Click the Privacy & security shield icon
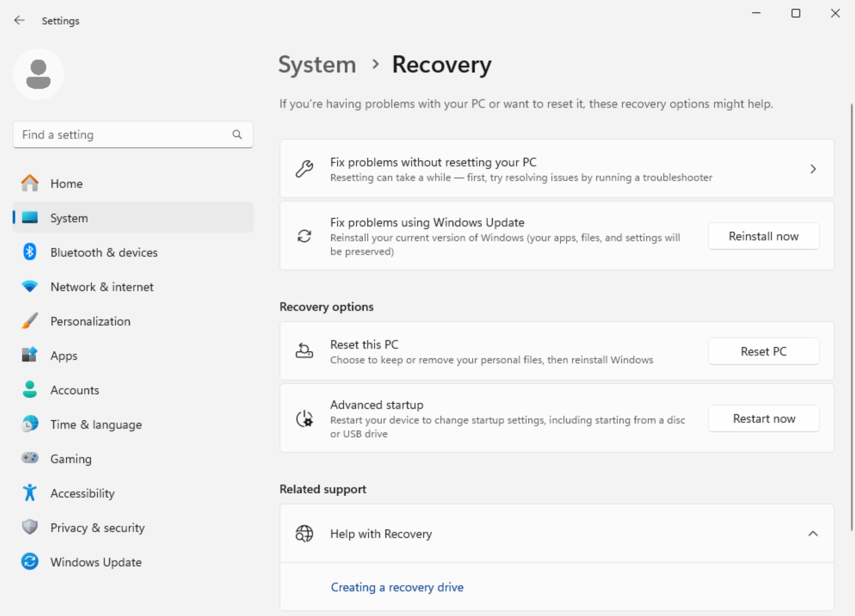Image resolution: width=855 pixels, height=616 pixels. pyautogui.click(x=30, y=527)
